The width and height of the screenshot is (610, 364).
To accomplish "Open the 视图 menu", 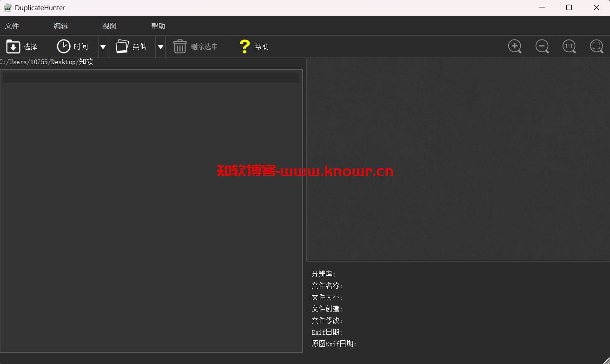I will click(x=110, y=26).
